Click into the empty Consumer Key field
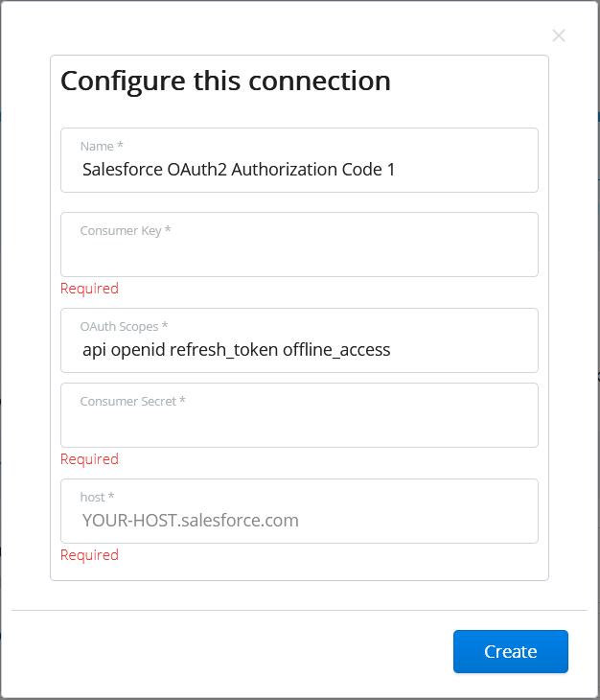 [299, 254]
